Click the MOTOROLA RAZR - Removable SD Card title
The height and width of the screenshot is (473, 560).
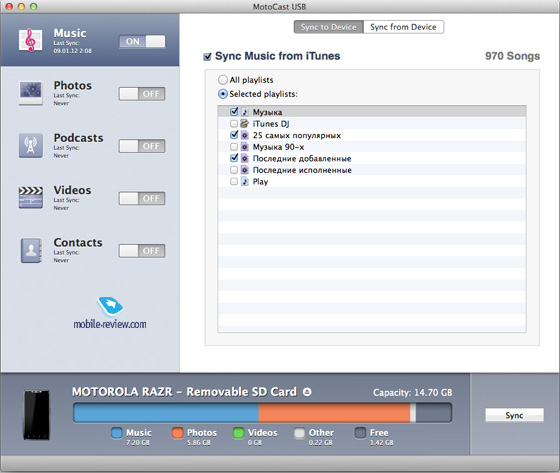pos(184,392)
